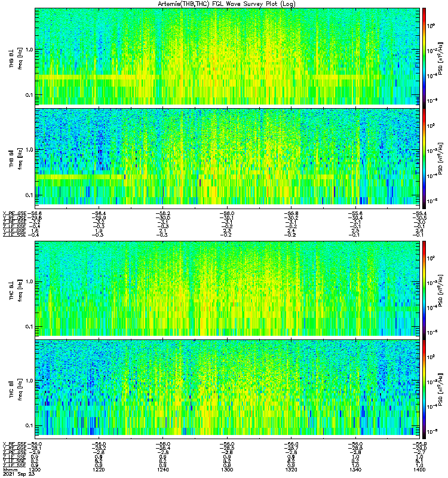This screenshot has width=448, height=478.
Task: Click the THB X_RE_GSE value '-56.2'
Action: [x=162, y=213]
